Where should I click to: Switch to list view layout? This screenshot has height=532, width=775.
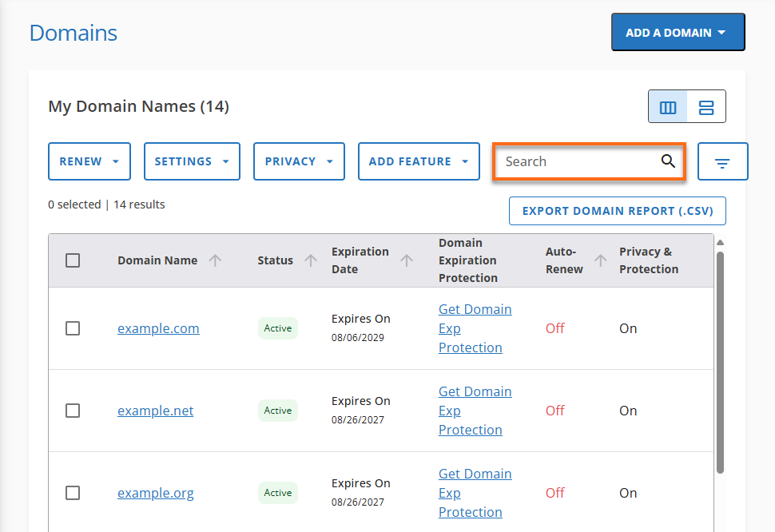(x=705, y=106)
